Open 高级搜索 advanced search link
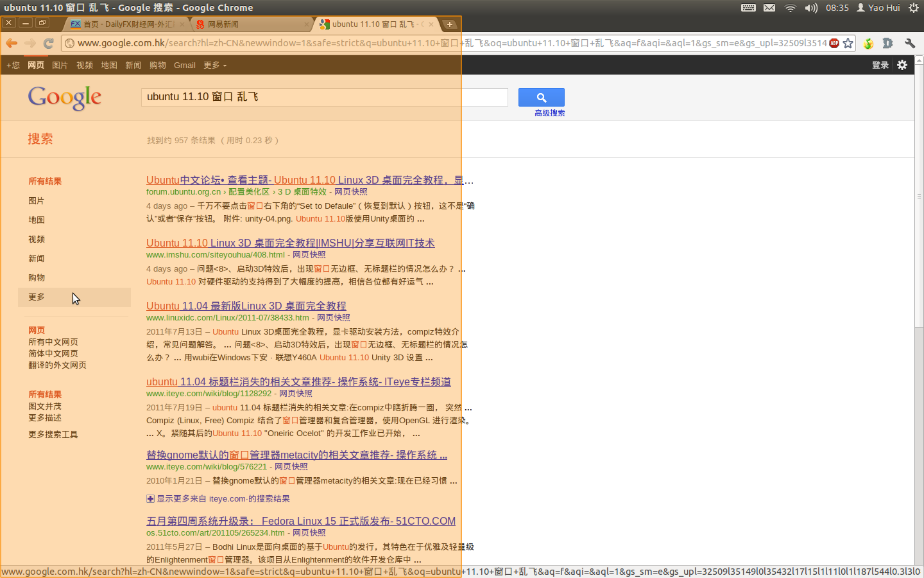 tap(550, 113)
